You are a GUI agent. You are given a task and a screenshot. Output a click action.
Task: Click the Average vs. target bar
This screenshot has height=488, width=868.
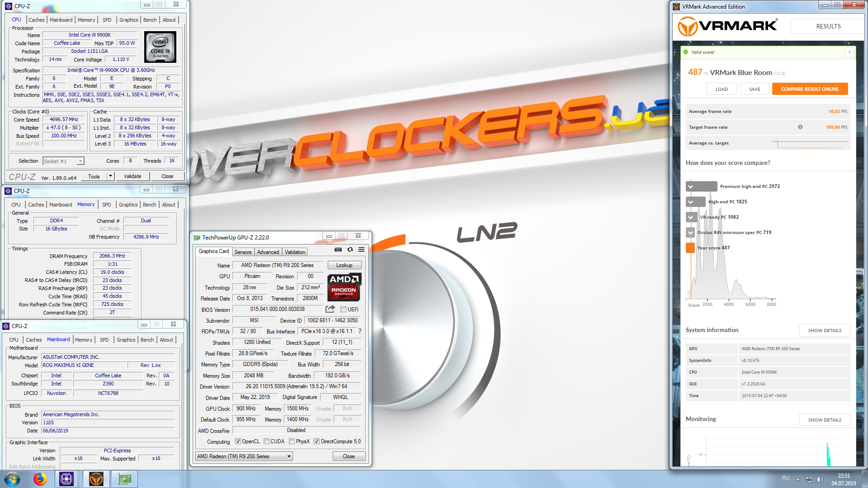point(810,143)
